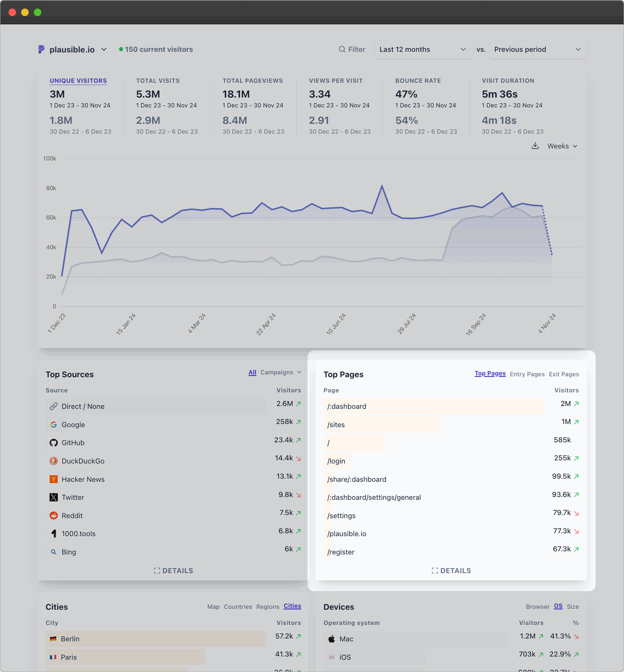Screen dimensions: 624x672
Task: Click the X (Twitter) source icon
Action: pos(54,497)
